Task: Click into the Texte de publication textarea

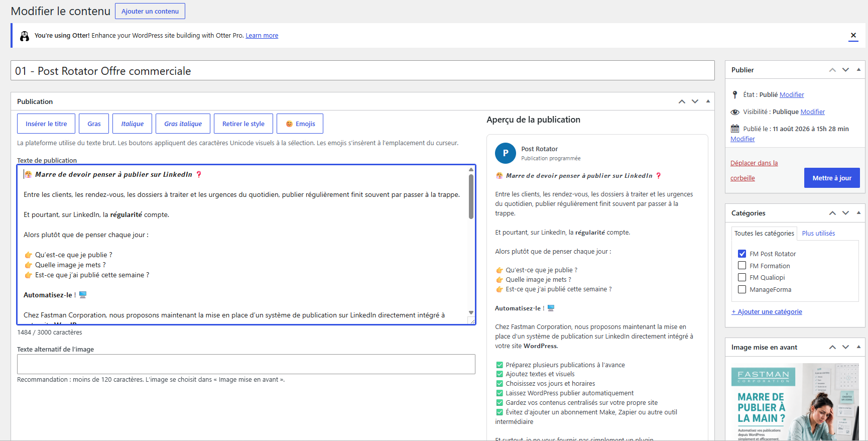Action: pyautogui.click(x=246, y=245)
